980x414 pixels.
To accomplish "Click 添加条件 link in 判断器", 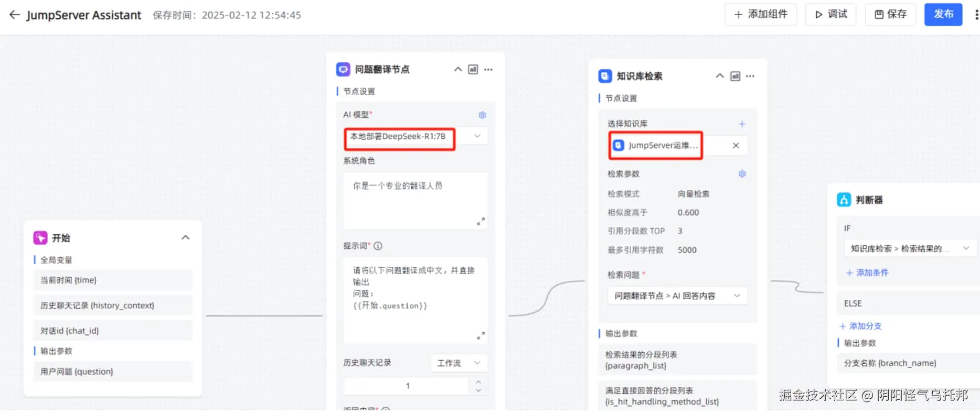I will (867, 273).
